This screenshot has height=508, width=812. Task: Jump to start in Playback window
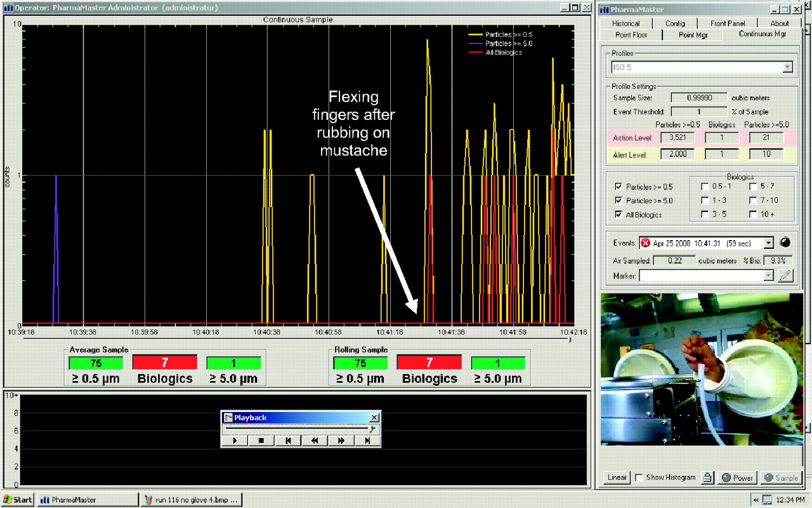288,440
